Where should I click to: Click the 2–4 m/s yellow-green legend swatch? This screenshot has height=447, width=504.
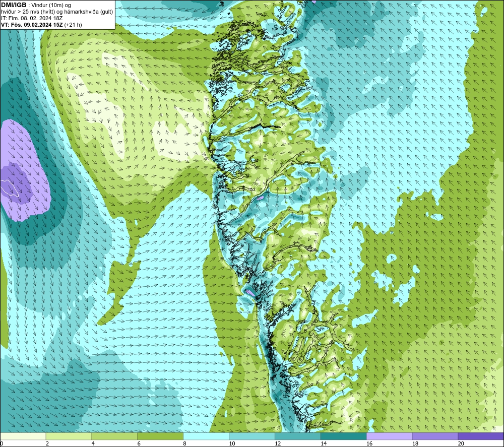(69, 436)
